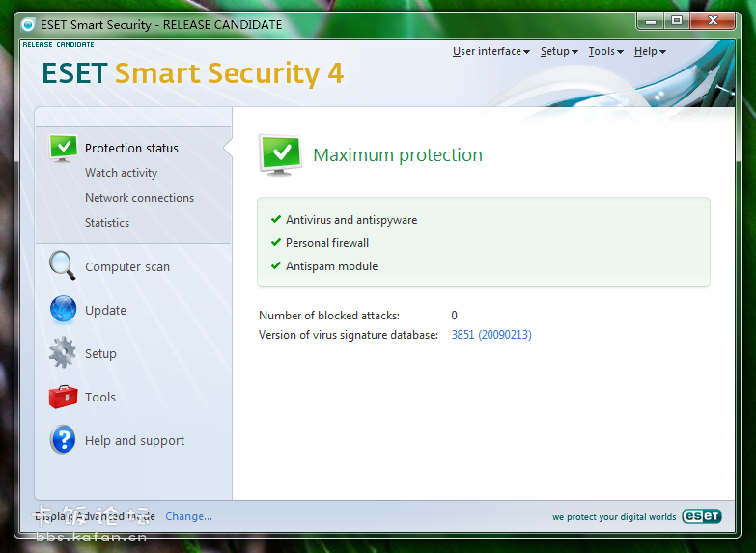Open the Help menu at top
756x553 pixels.
point(649,52)
